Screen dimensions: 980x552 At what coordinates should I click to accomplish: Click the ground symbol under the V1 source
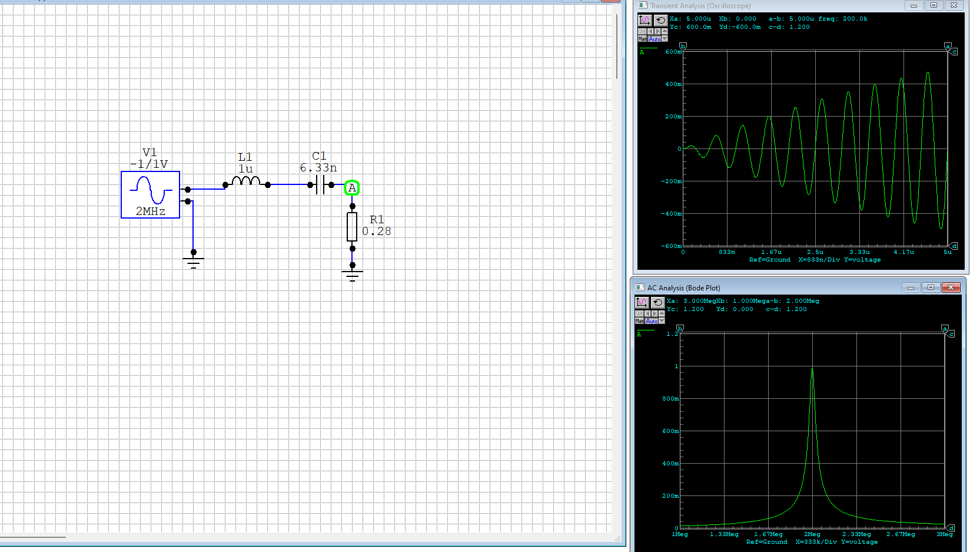pos(194,260)
